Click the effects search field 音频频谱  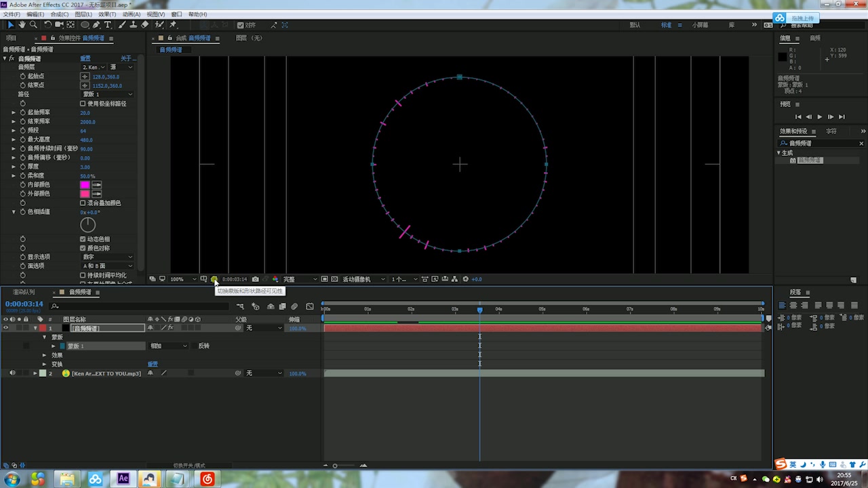[821, 144]
